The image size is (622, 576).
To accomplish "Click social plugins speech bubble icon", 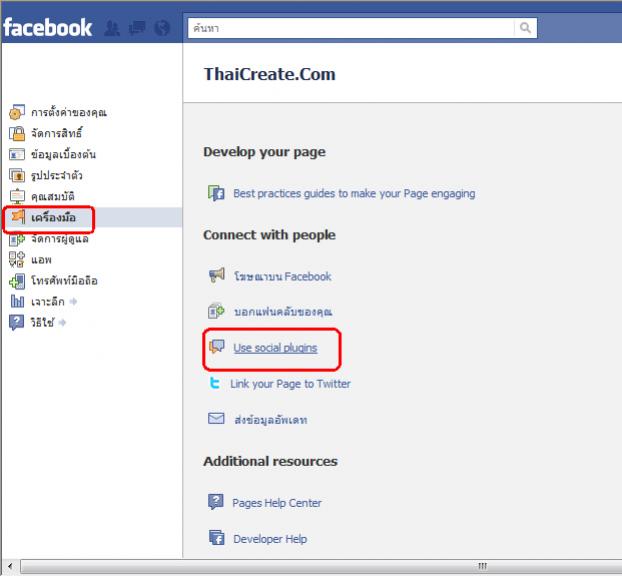I will [x=217, y=346].
